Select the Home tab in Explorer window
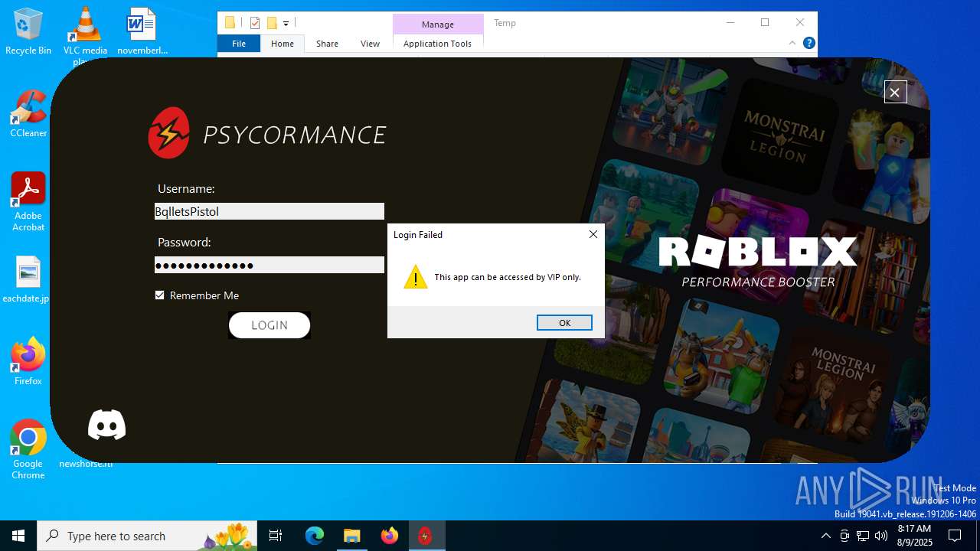Screen dimensions: 980x551 (283, 44)
